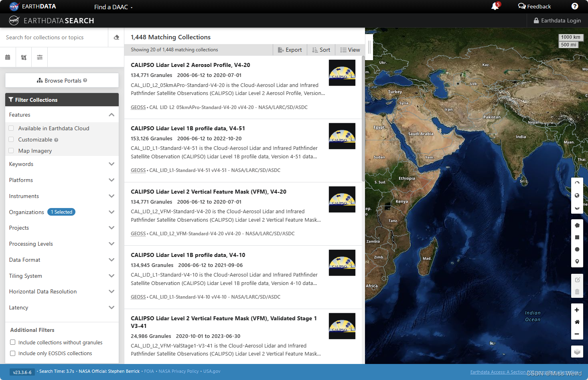The height and width of the screenshot is (380, 588).
Task: Open the FOIA footer link
Action: 149,371
